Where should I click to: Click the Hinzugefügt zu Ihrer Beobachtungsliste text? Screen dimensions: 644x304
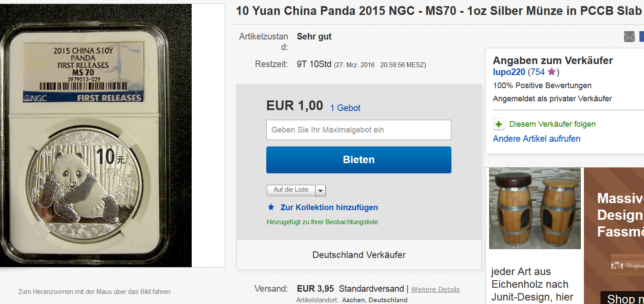(x=322, y=222)
